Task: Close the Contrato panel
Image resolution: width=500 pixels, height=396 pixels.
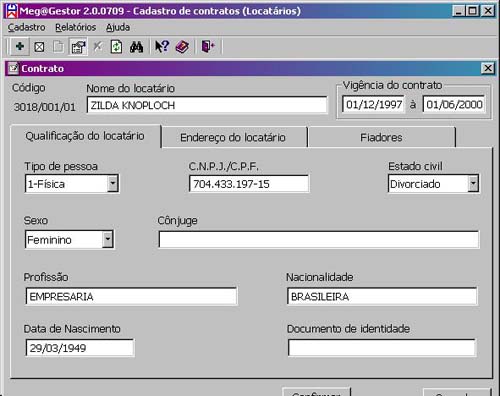Action: 488,68
